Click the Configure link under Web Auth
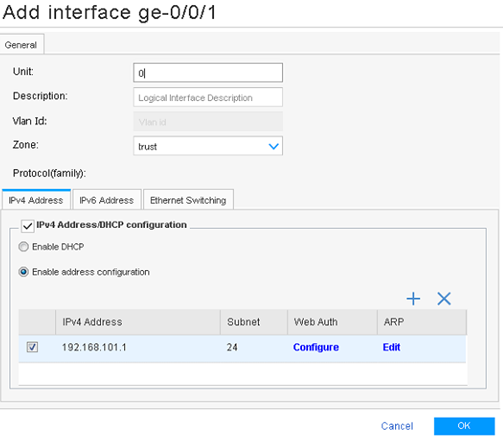Screen dimensions: 503x441 coord(316,347)
